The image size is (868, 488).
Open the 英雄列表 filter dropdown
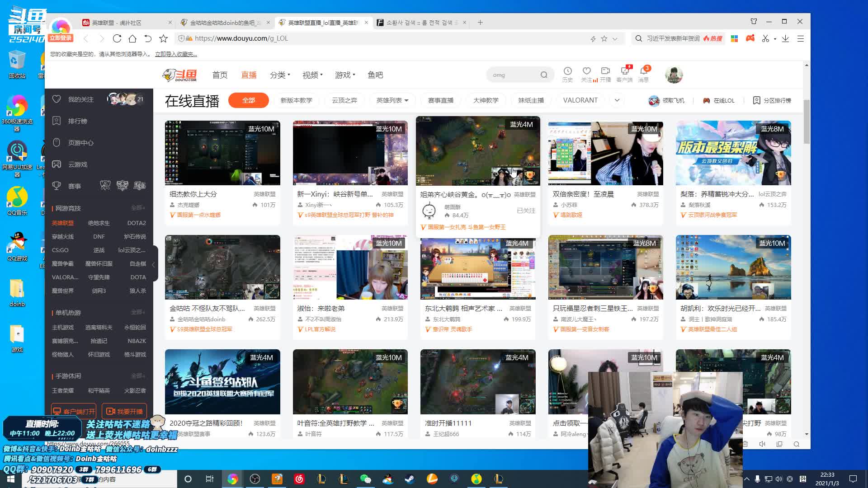392,100
